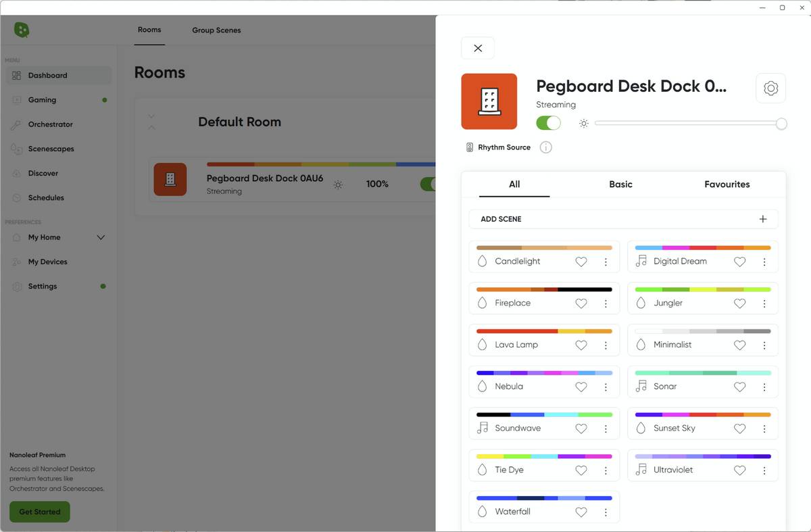Open Nebula scene options menu
This screenshot has height=532, width=811.
coord(606,387)
